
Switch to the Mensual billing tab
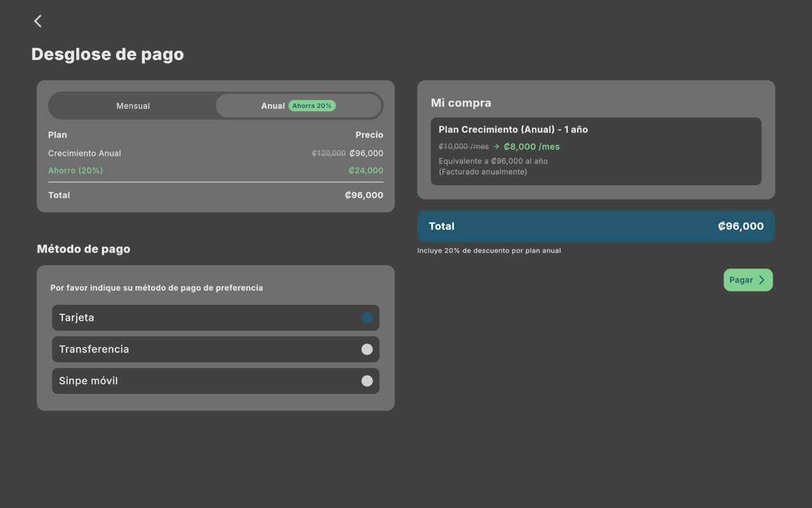click(x=133, y=106)
